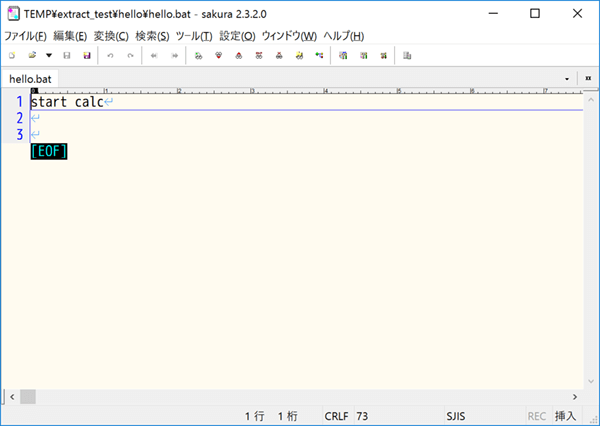Toggle the 挿入 insert mode indicator
This screenshot has height=426, width=600.
(x=565, y=416)
